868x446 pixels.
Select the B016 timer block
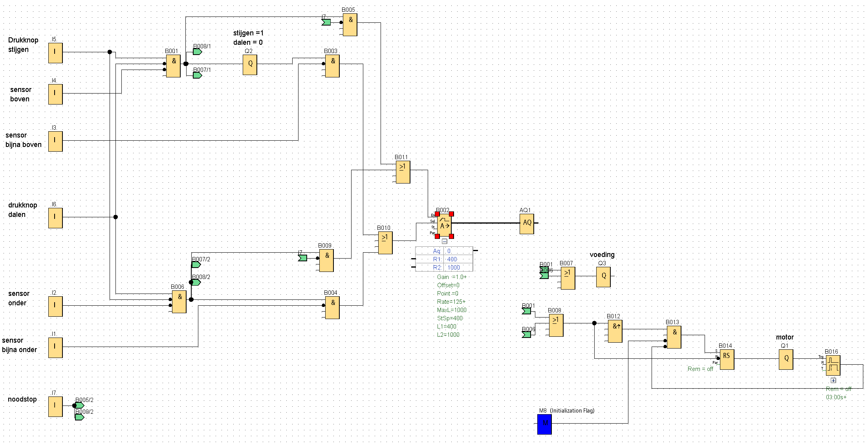click(833, 365)
